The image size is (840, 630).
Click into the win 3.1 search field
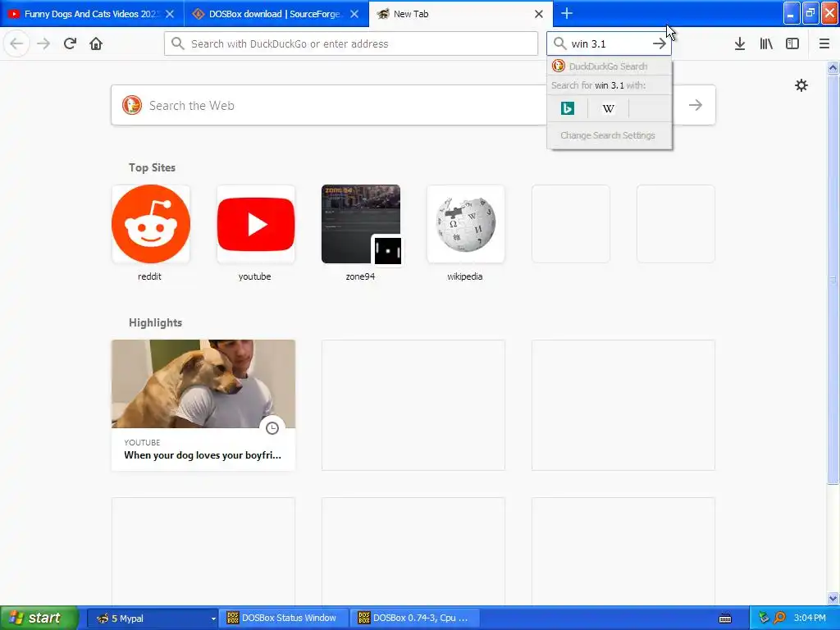pyautogui.click(x=609, y=43)
